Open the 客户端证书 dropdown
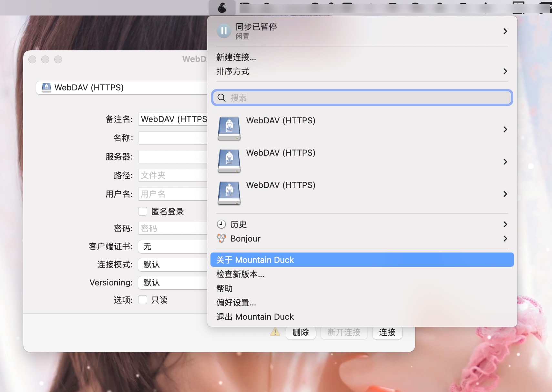This screenshot has width=552, height=392. point(173,247)
